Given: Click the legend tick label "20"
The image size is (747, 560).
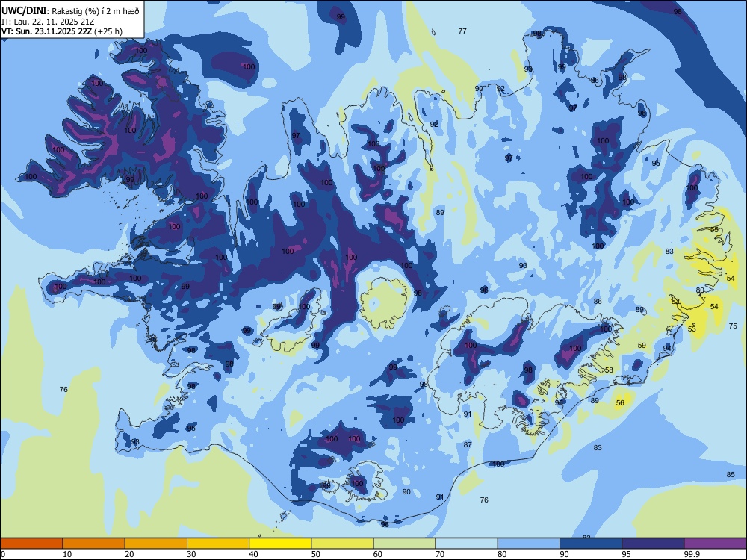Looking at the screenshot, I should 129,554.
